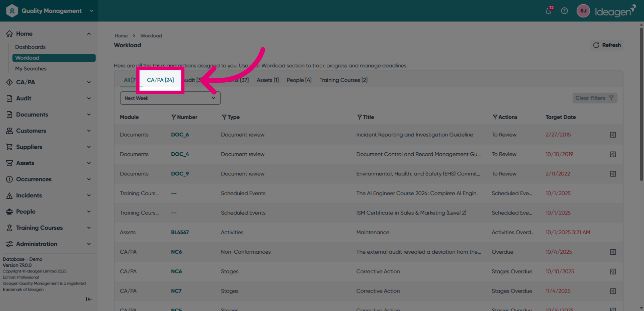The height and width of the screenshot is (311, 644).
Task: Filter the Title column with funnel icon
Action: pos(360,117)
